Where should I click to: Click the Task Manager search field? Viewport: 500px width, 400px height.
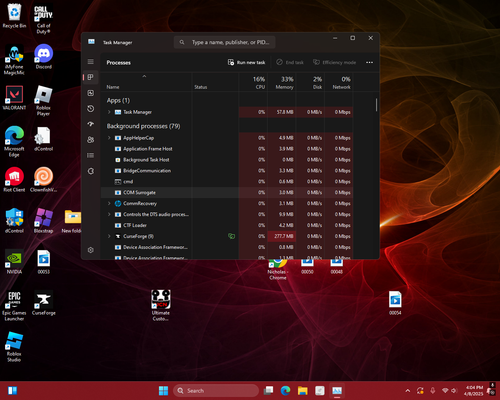[x=224, y=42]
